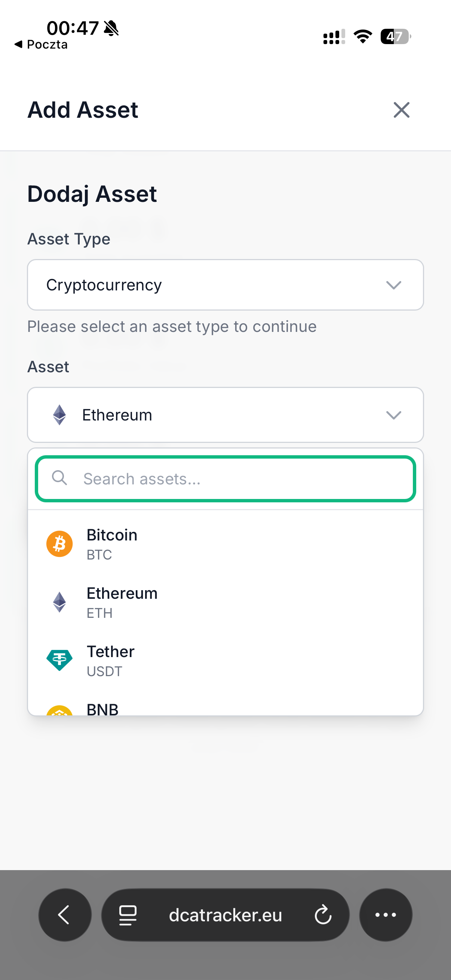Tap the dcatracker.eu address bar
The image size is (451, 980).
click(x=225, y=915)
